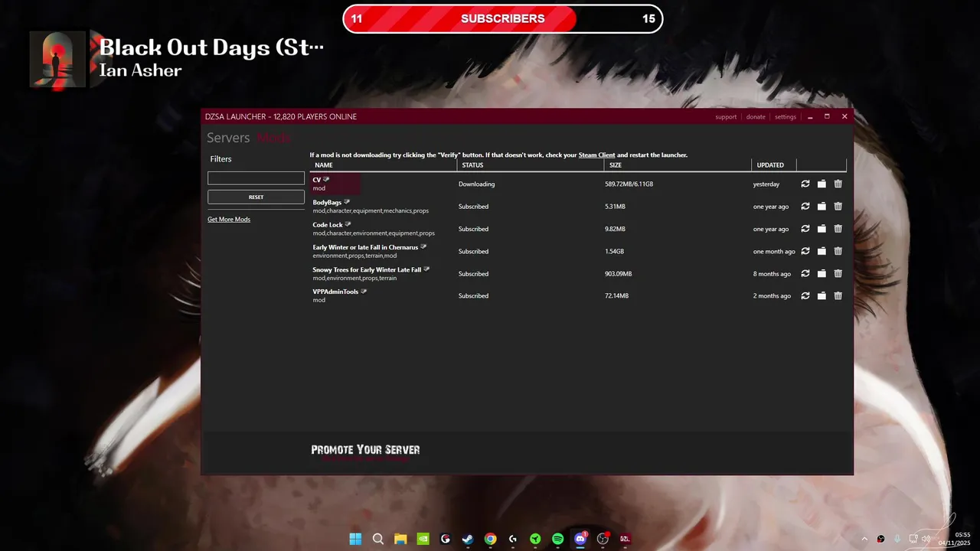The width and height of the screenshot is (980, 551).
Task: Click the Downloading status for CV
Action: click(x=476, y=184)
